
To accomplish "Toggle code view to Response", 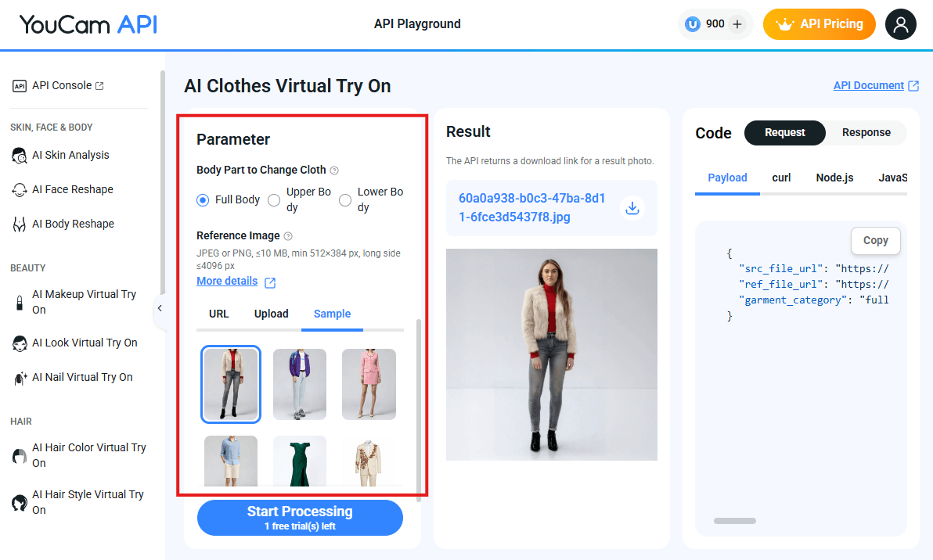I will coord(866,133).
